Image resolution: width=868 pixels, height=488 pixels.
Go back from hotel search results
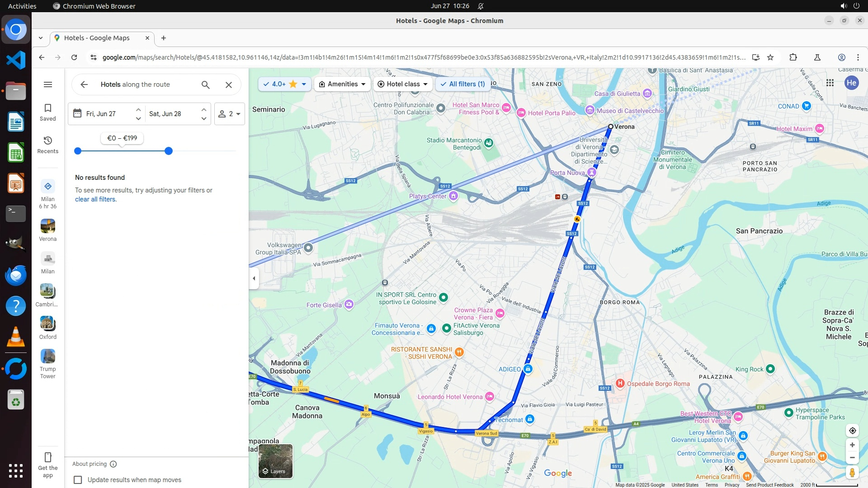84,84
